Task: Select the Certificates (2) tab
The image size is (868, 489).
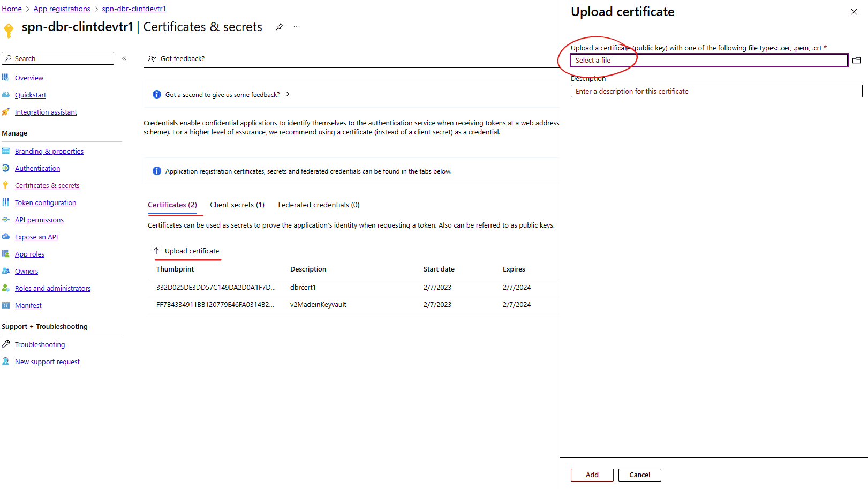Action: tap(172, 205)
